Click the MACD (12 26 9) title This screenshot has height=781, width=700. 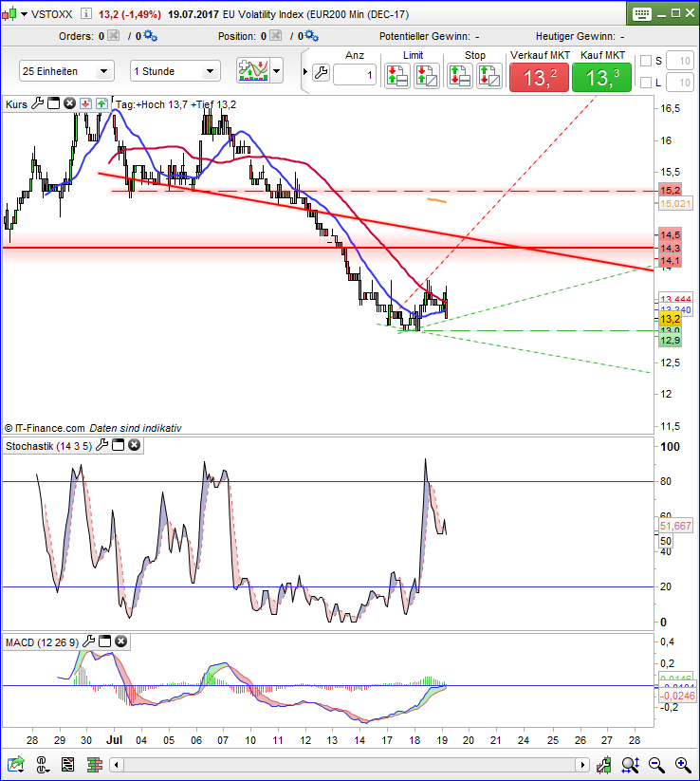tap(43, 642)
